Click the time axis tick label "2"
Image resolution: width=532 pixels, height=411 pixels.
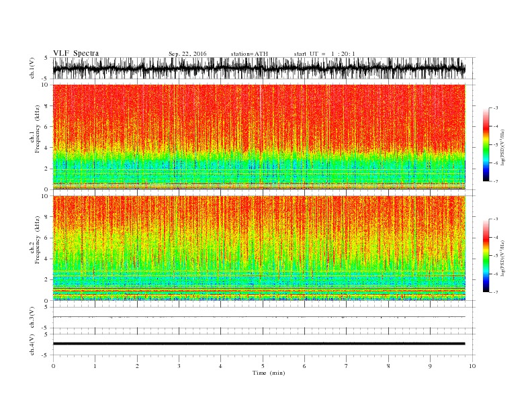(x=137, y=366)
